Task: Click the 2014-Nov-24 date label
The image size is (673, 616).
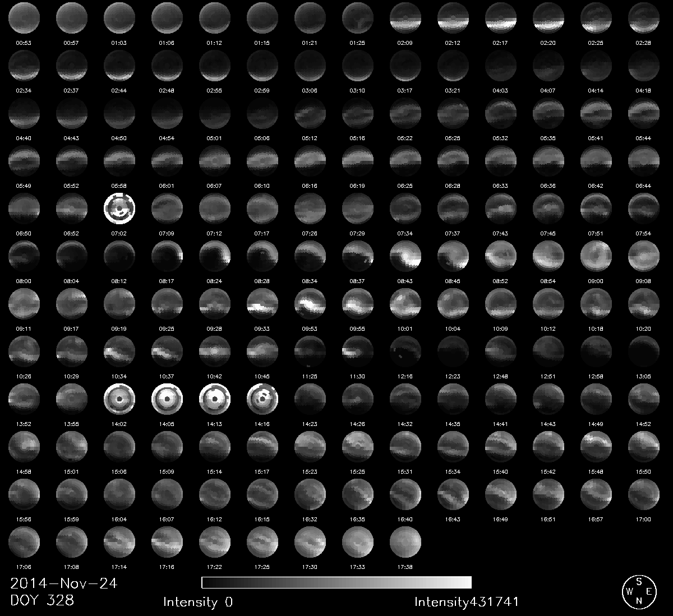Action: 63,583
